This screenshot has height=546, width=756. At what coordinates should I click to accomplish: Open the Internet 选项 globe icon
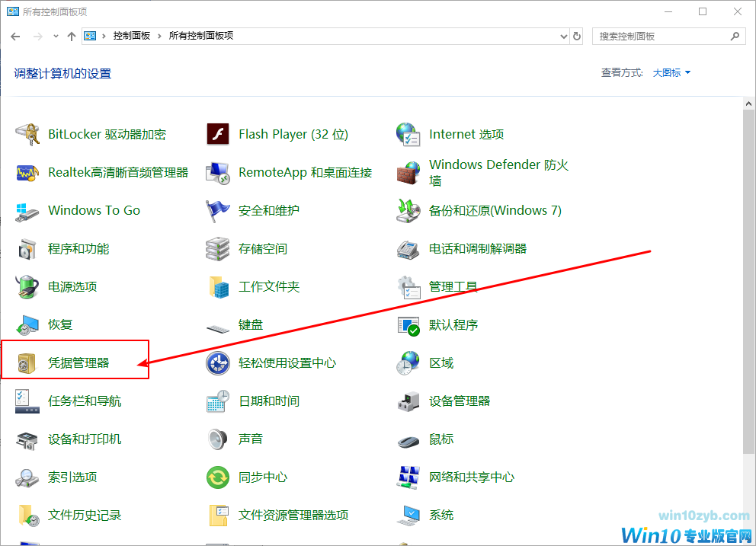(408, 135)
